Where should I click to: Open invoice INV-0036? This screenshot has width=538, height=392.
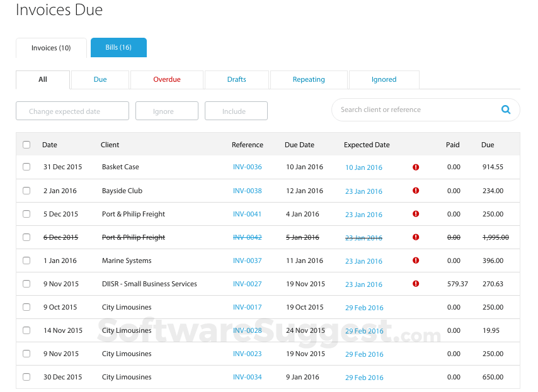pos(247,167)
